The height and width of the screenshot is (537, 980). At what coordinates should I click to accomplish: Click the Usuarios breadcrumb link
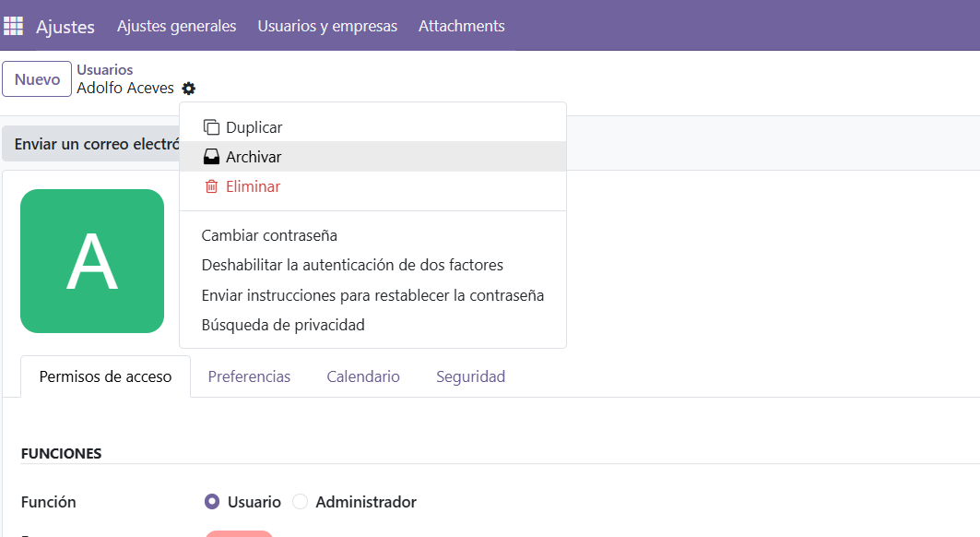pos(104,70)
